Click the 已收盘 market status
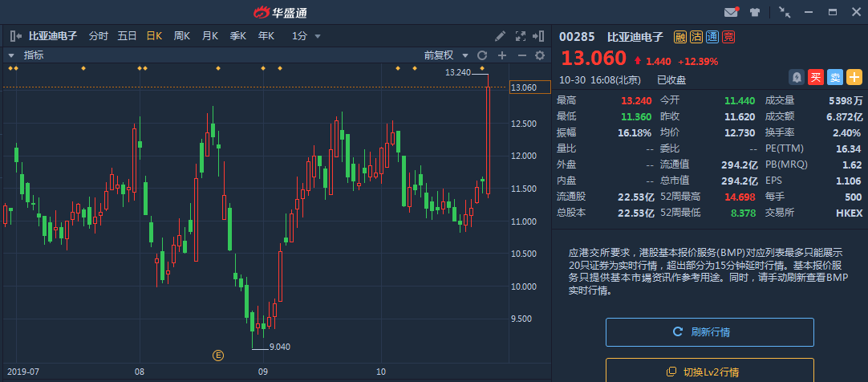Image resolution: width=868 pixels, height=382 pixels. click(x=671, y=80)
